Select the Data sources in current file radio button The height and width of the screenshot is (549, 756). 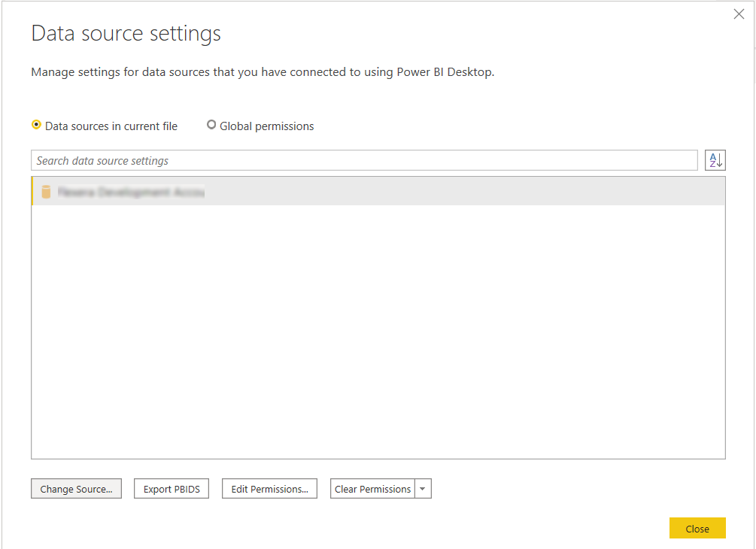[36, 126]
